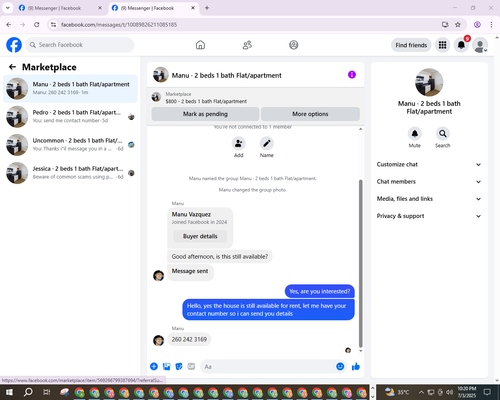The height and width of the screenshot is (400, 500).
Task: Open the Friends icon in top navigation
Action: 247,45
